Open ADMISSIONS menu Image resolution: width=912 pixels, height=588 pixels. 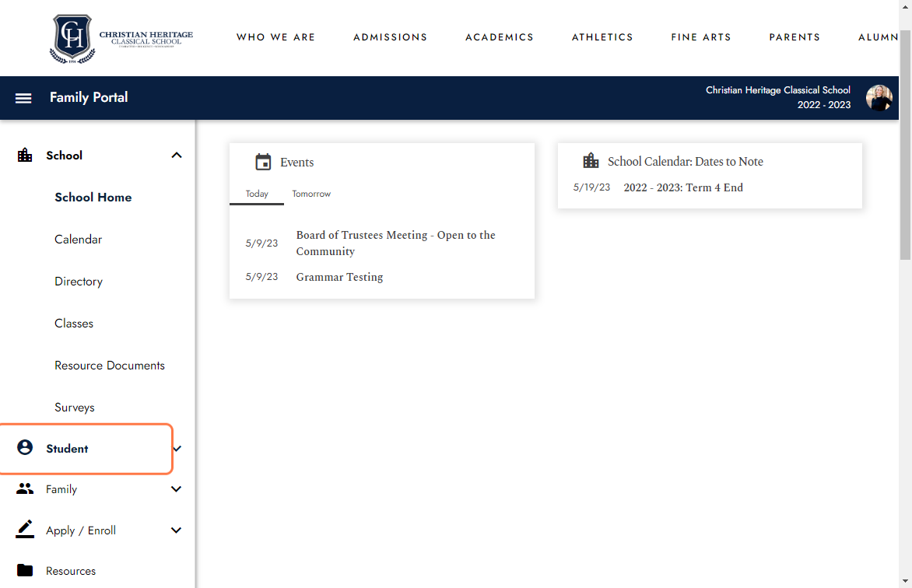[391, 37]
